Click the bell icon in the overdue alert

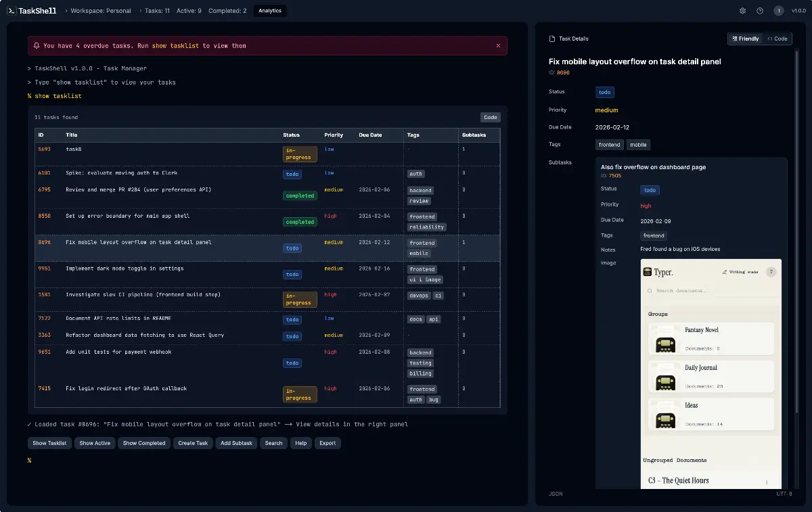click(36, 46)
